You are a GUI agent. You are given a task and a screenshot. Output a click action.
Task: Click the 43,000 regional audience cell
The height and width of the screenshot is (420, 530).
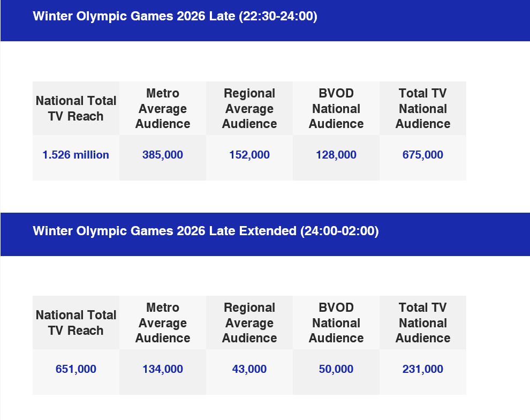[249, 370]
